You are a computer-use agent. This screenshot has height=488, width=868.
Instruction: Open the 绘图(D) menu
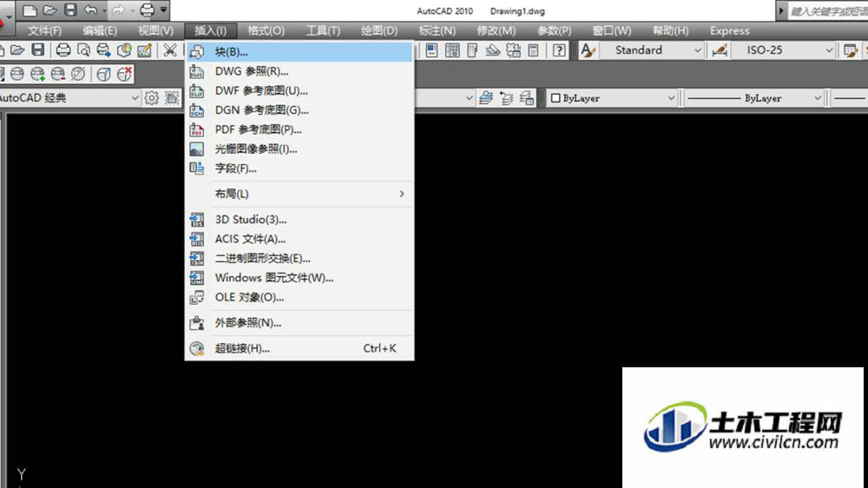pos(379,31)
